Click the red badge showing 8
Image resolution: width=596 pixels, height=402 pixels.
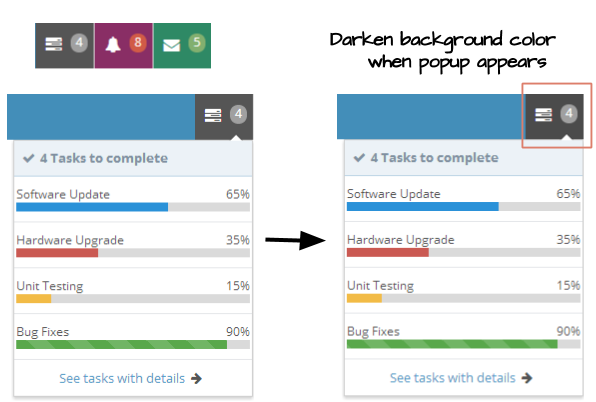pos(138,43)
